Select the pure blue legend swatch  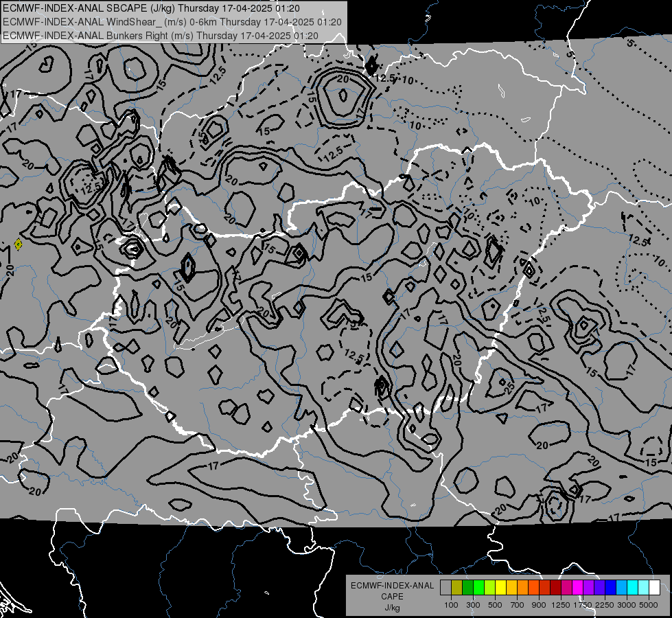point(611,588)
